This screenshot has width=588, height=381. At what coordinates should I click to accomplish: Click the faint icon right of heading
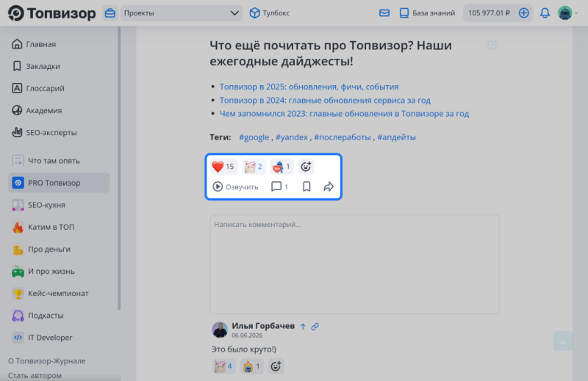pos(492,46)
